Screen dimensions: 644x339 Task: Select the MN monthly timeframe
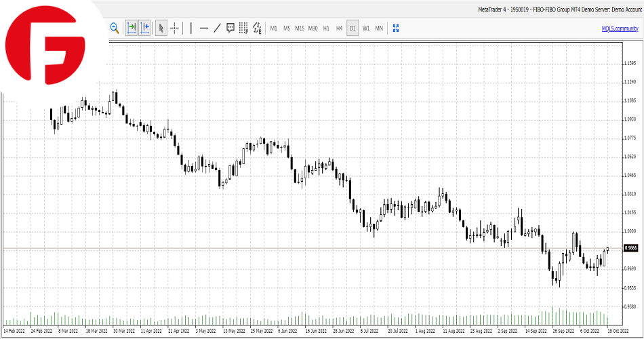pyautogui.click(x=379, y=28)
